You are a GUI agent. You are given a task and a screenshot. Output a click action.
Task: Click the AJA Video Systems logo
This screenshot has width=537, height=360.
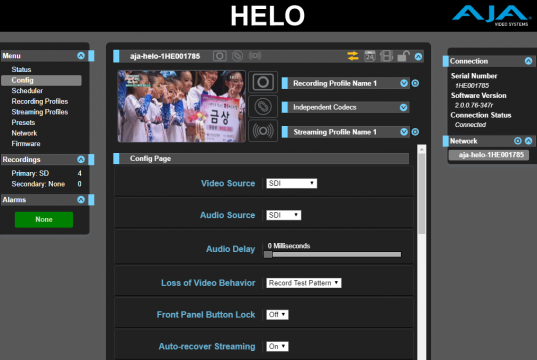(491, 16)
